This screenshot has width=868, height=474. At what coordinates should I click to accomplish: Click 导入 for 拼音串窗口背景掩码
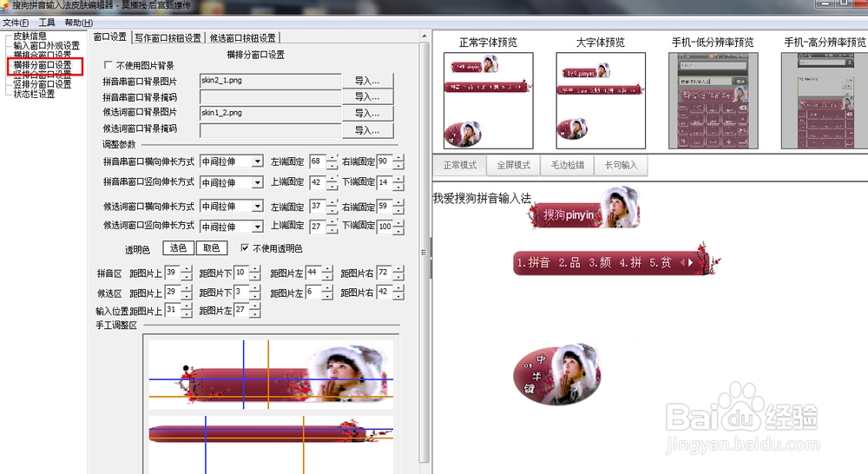[x=367, y=97]
